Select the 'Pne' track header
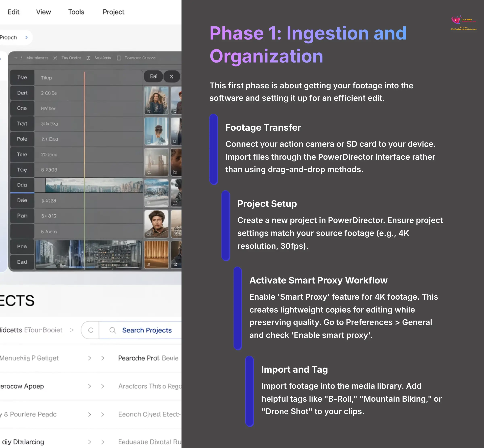This screenshot has height=448, width=484. 22,247
